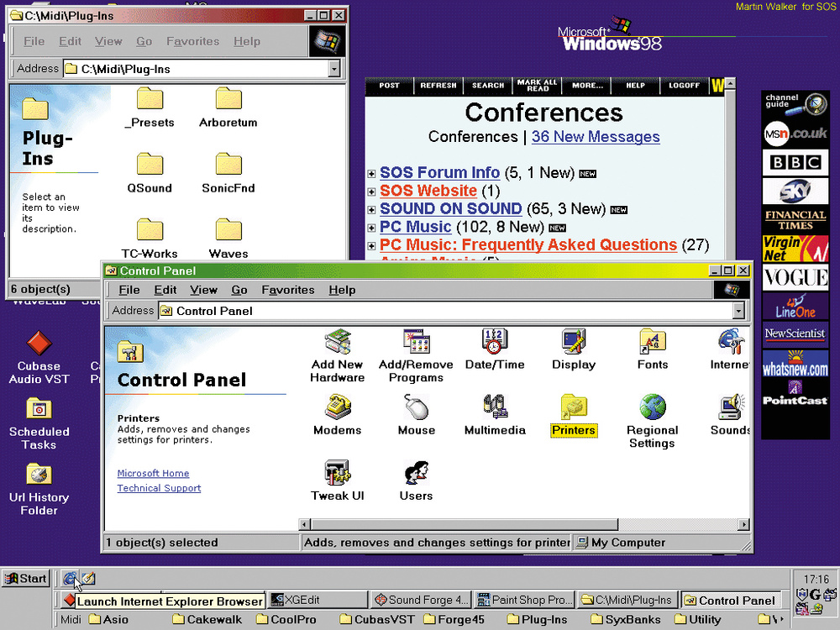Open the Display settings icon
This screenshot has width=840, height=630.
pyautogui.click(x=574, y=343)
